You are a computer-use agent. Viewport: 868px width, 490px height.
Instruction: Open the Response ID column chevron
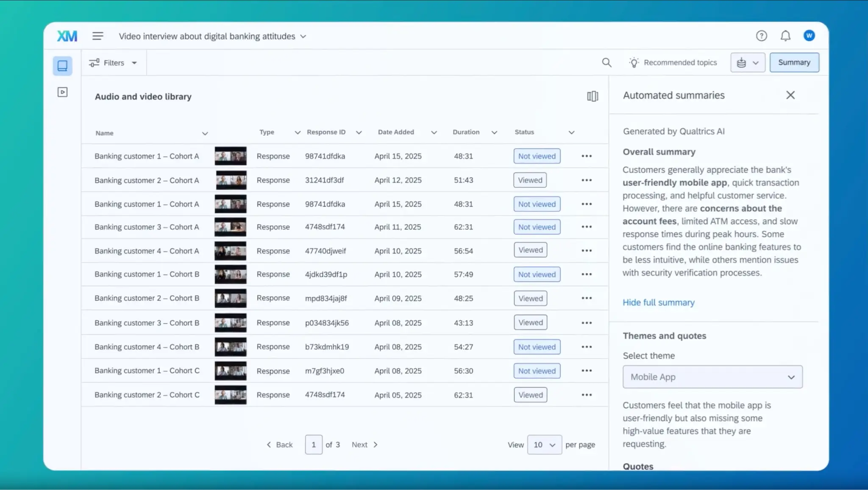[359, 133]
